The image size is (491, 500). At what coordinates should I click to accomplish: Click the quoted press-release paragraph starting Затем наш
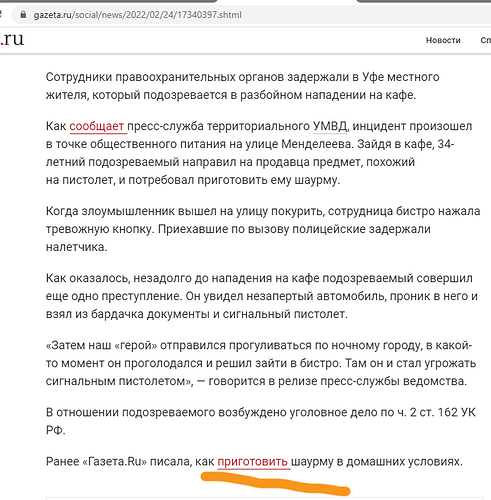[261, 363]
